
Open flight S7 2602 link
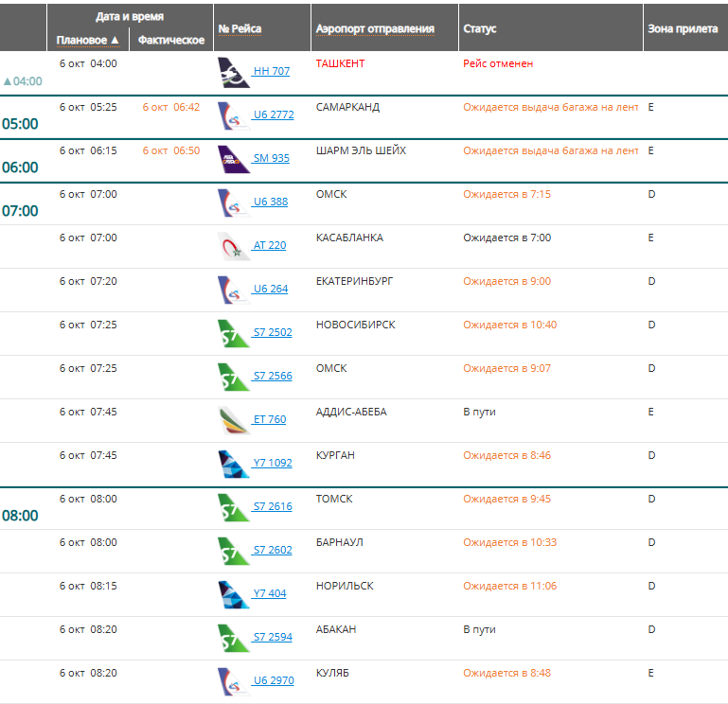click(x=273, y=550)
